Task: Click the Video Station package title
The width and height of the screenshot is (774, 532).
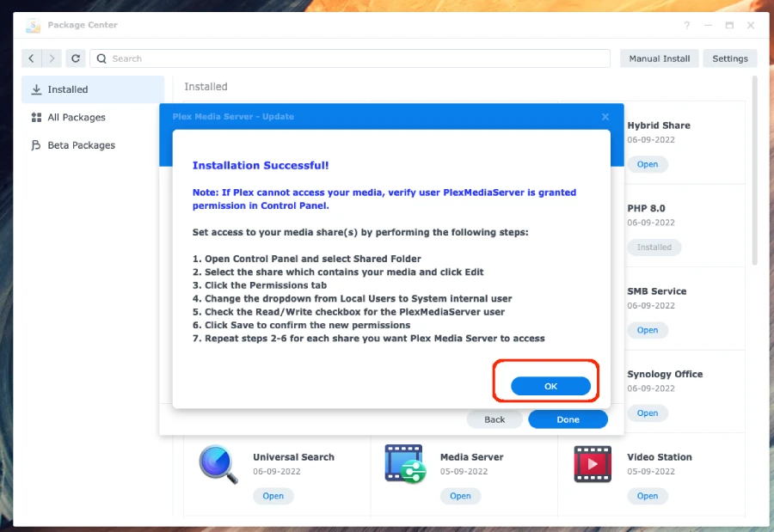Action: point(659,457)
